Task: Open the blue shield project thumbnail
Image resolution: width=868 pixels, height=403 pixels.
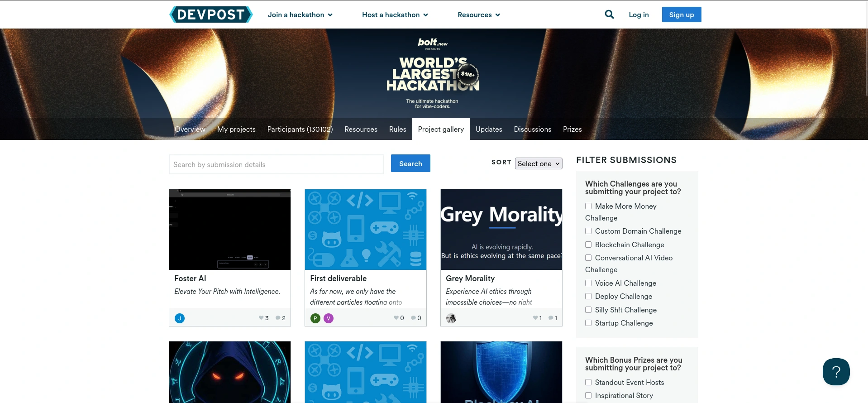Action: click(501, 372)
